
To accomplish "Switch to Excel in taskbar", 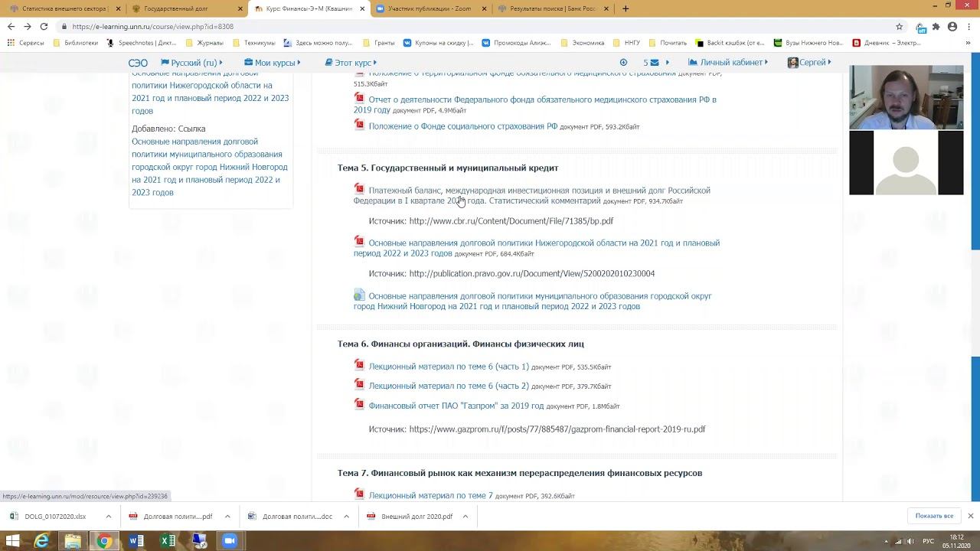I will [168, 541].
